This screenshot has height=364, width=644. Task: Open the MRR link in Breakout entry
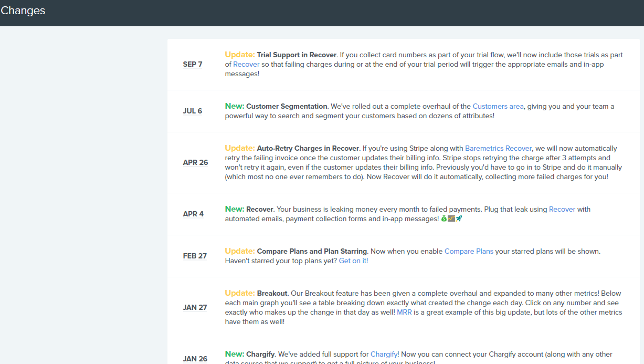point(404,312)
